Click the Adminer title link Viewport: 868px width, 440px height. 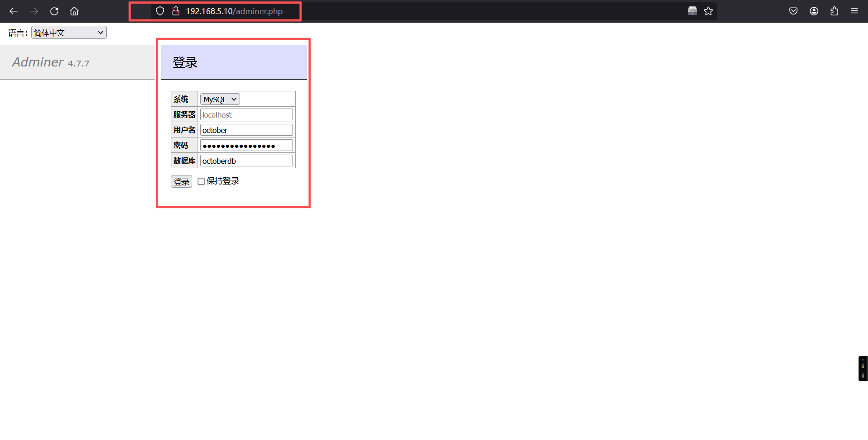[x=38, y=62]
